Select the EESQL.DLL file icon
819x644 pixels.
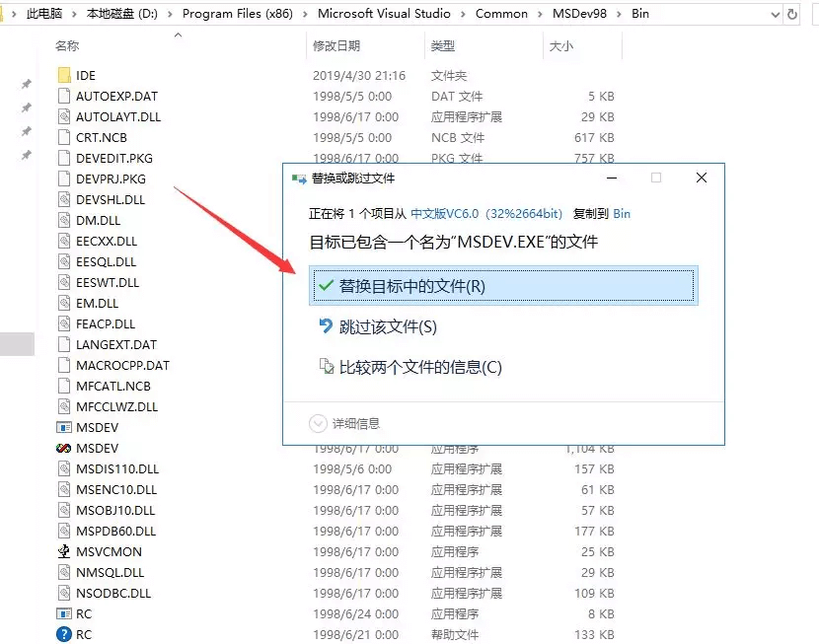click(64, 261)
